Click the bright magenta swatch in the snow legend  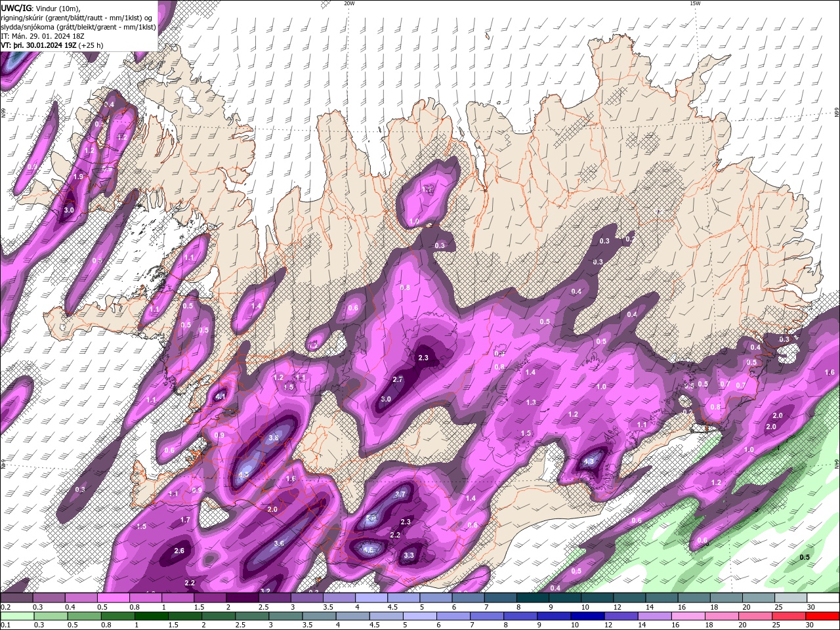(x=113, y=598)
